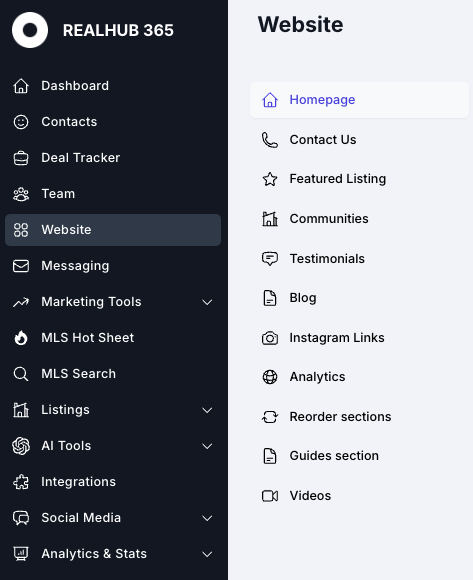Click the Contacts smiley face icon
Viewport: 473px width, 580px height.
pyautogui.click(x=21, y=122)
